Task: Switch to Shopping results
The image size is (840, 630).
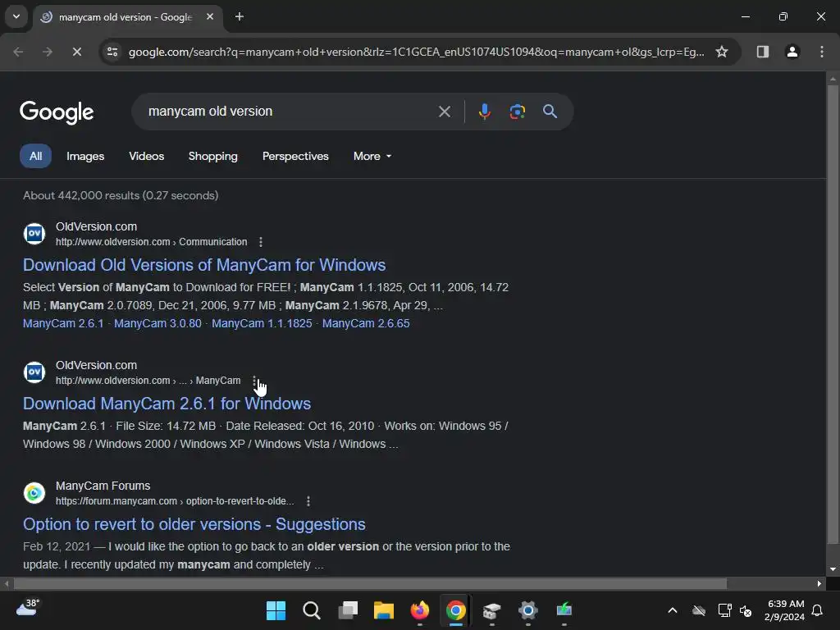Action: click(x=212, y=157)
